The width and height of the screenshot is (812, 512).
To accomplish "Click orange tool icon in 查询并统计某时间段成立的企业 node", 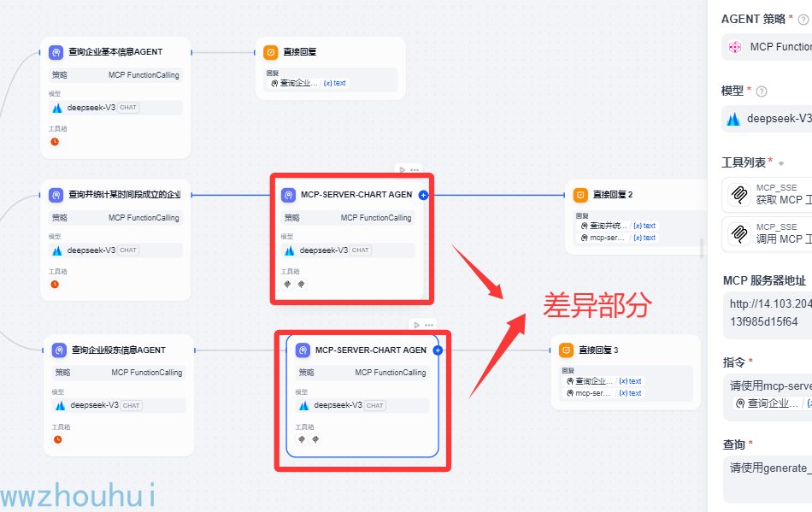I will pos(55,285).
